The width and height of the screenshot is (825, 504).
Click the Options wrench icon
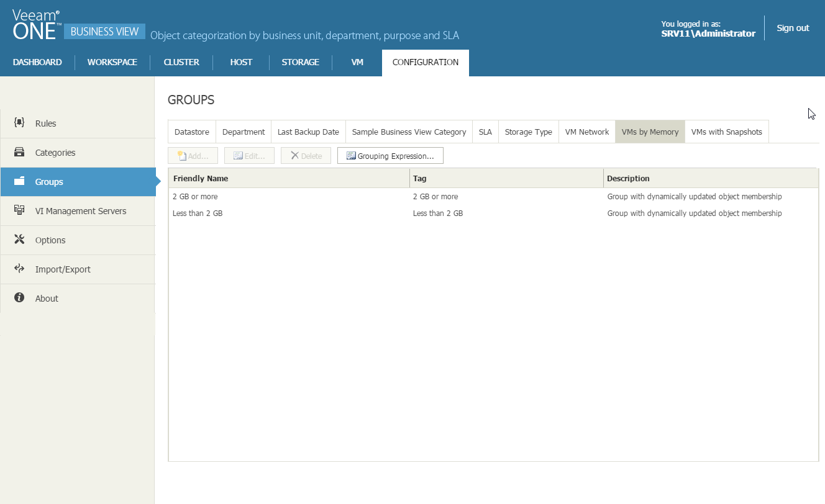(x=19, y=240)
